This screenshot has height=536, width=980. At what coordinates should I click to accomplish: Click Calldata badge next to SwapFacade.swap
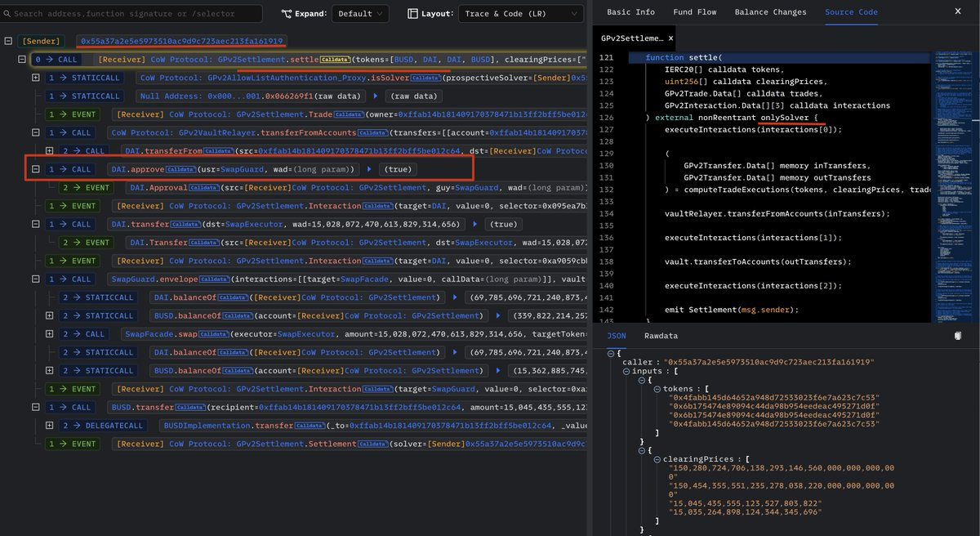[216, 333]
